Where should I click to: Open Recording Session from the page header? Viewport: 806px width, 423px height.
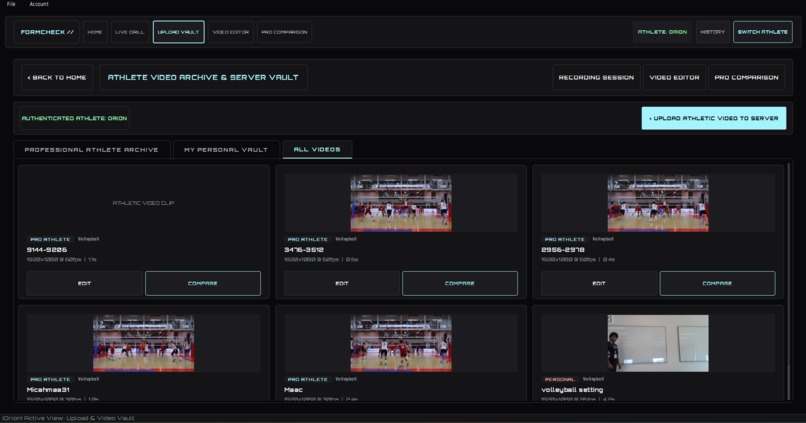(596, 78)
